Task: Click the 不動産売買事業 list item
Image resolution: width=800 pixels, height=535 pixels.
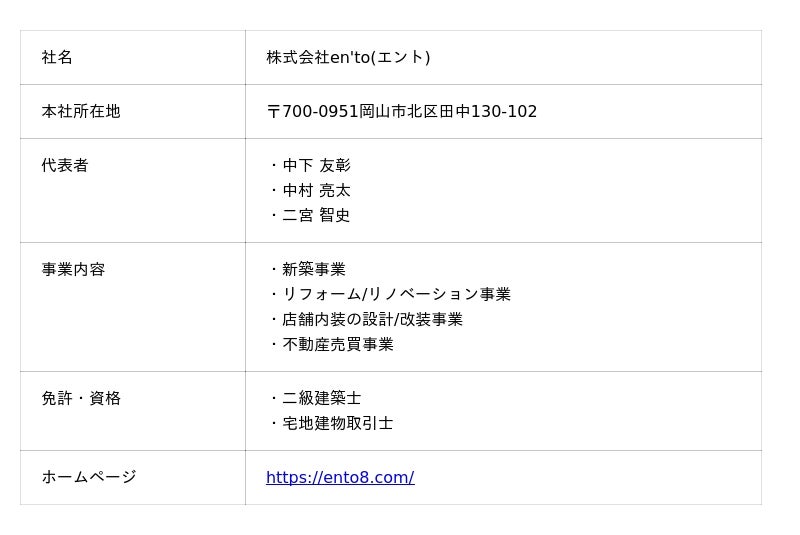Action: (x=337, y=345)
